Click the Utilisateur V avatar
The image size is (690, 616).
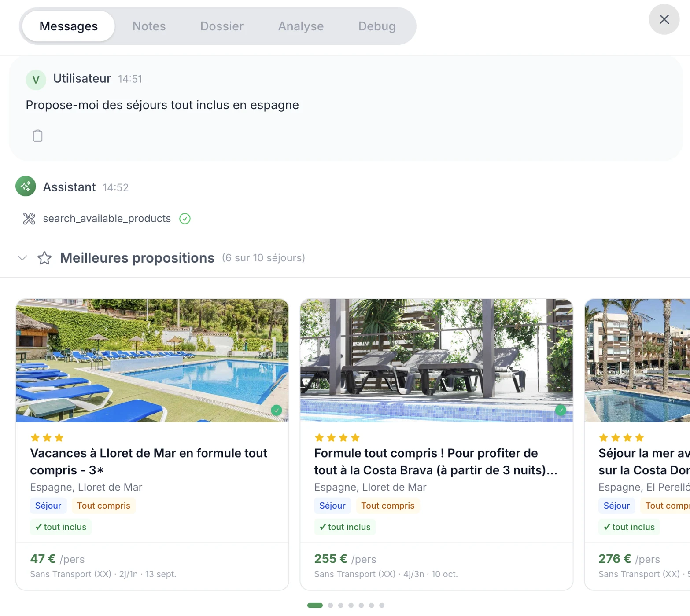(36, 80)
